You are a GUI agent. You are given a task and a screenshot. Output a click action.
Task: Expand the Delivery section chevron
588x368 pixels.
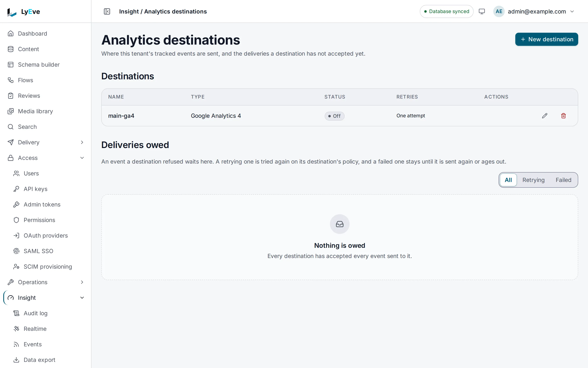coord(82,142)
